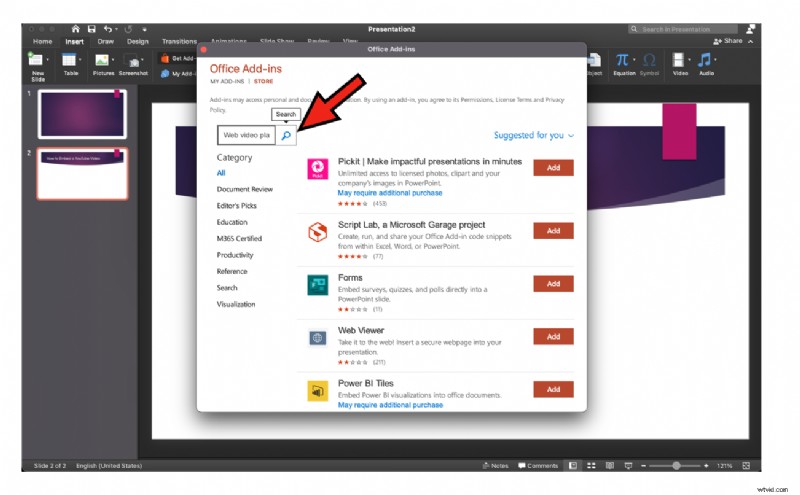Screen dimensions: 800x495
Task: Click the Search in Presentation field
Action: click(x=683, y=29)
